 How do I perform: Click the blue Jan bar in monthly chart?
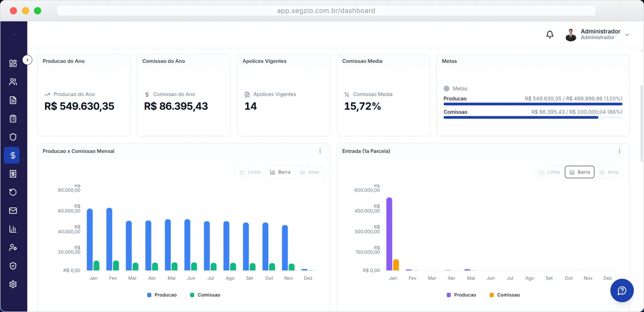click(90, 239)
